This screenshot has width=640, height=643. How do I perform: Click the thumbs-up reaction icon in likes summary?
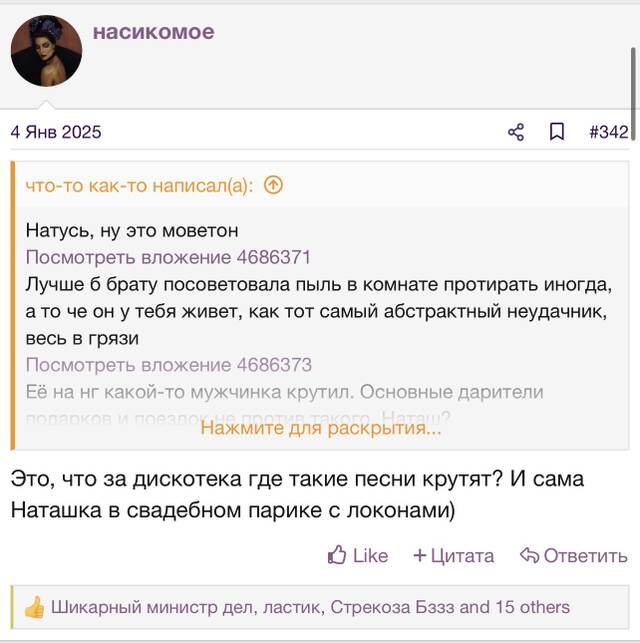(x=34, y=607)
